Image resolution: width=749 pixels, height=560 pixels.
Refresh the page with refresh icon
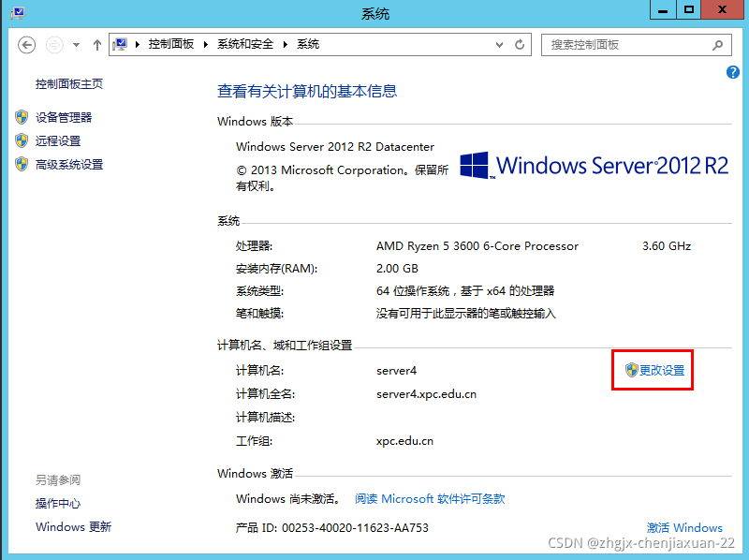520,44
